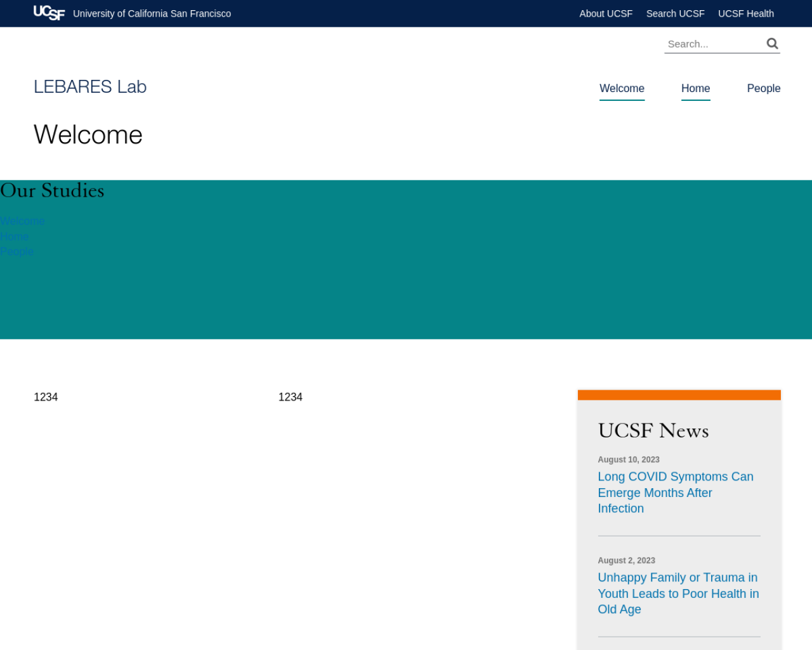This screenshot has width=812, height=650.
Task: Click the Home link in the teal banner
Action: (14, 236)
